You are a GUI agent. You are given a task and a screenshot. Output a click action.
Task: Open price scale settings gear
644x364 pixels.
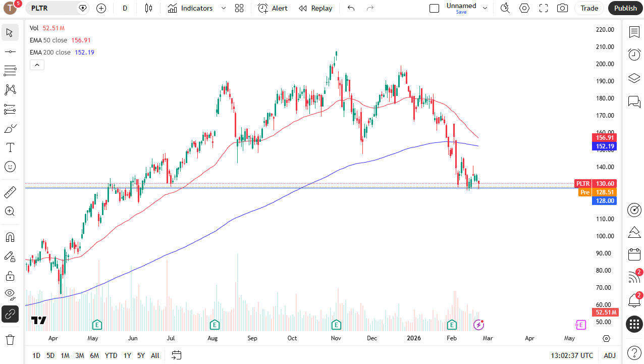[606, 338]
